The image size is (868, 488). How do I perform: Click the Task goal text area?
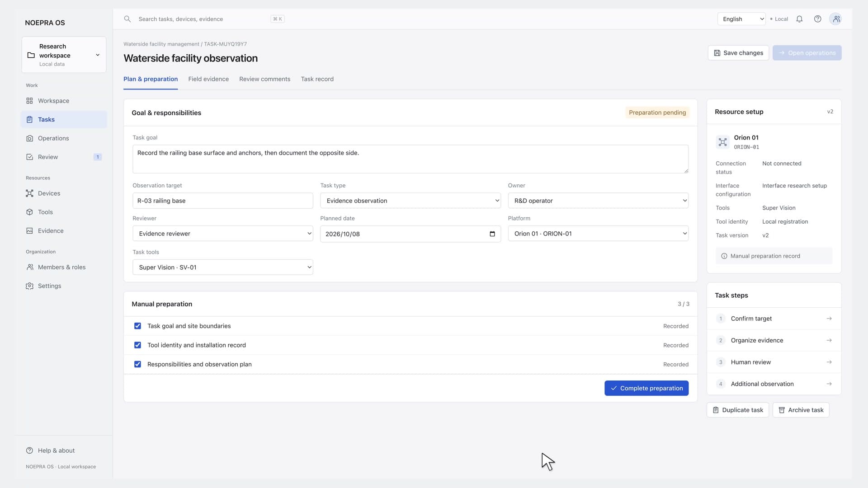(x=410, y=159)
